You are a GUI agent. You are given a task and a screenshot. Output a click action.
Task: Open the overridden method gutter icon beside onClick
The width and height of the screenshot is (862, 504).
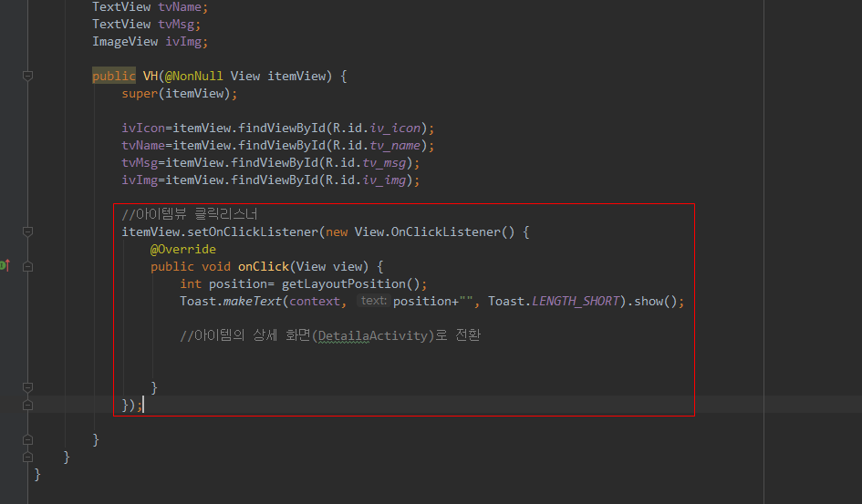click(x=5, y=266)
